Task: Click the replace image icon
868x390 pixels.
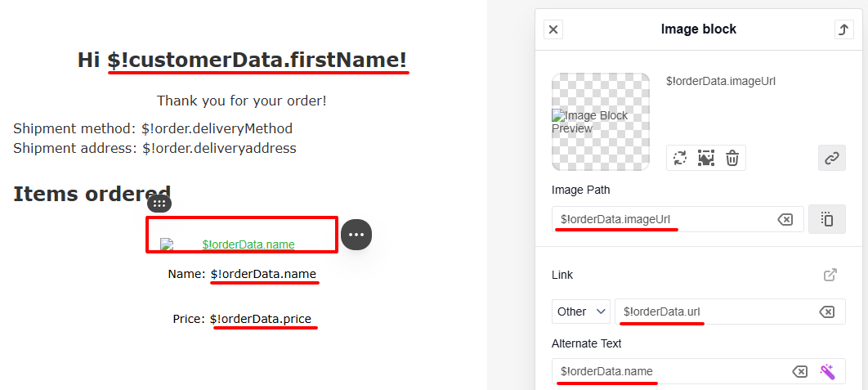Action: [680, 158]
